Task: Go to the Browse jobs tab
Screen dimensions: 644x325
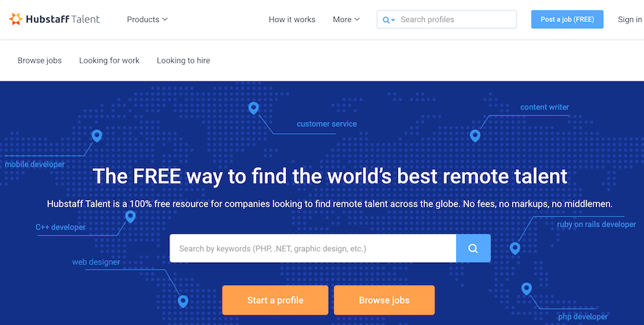Action: pyautogui.click(x=39, y=60)
